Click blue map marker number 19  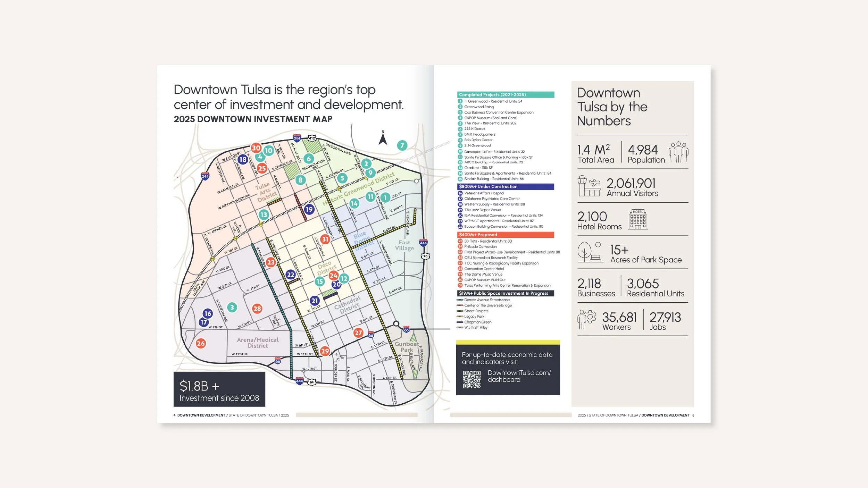(x=309, y=209)
